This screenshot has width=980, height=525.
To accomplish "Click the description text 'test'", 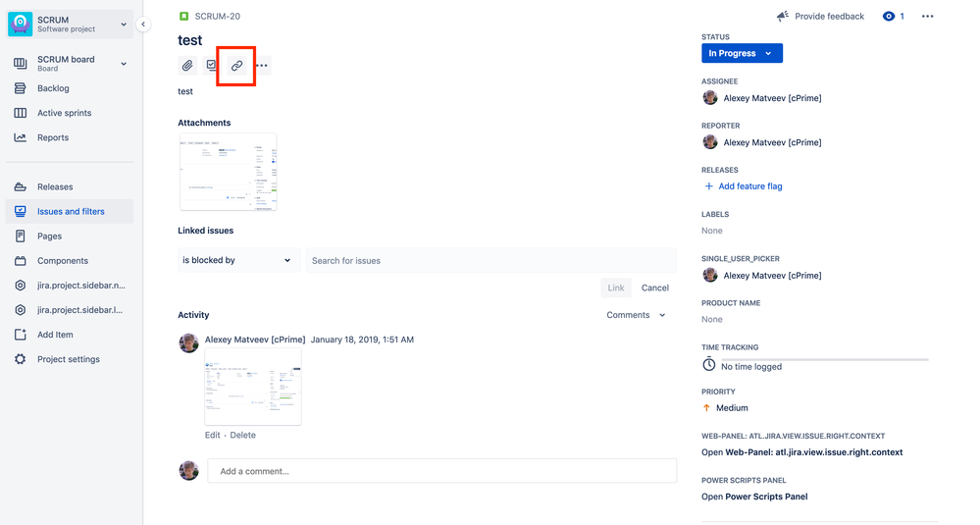I will 185,91.
